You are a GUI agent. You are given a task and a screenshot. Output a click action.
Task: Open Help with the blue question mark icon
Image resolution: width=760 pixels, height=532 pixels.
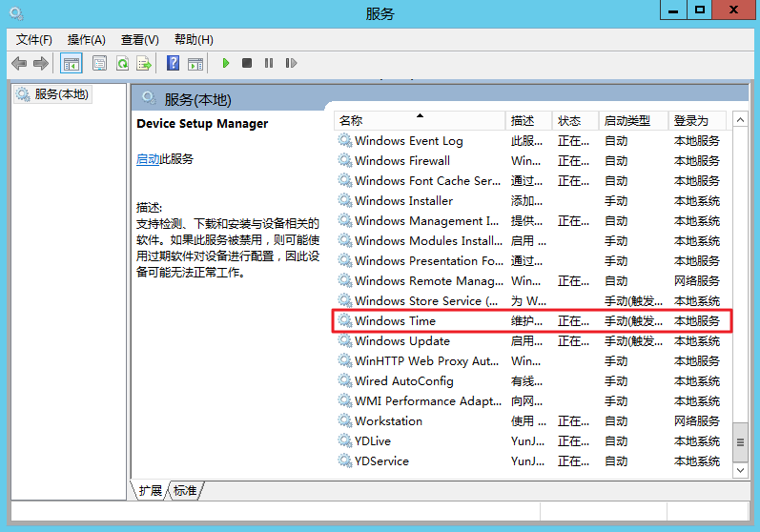[x=173, y=64]
